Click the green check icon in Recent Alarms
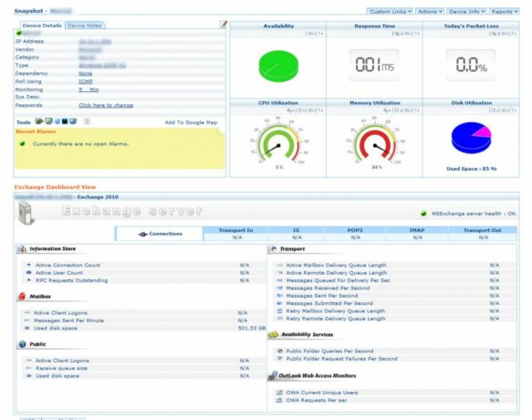This screenshot has height=420, width=532. tap(23, 143)
